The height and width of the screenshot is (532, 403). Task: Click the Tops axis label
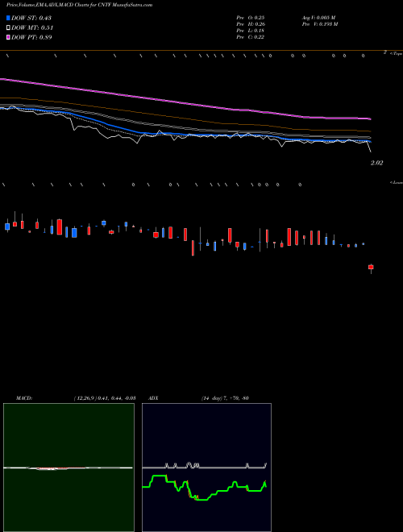pyautogui.click(x=397, y=53)
